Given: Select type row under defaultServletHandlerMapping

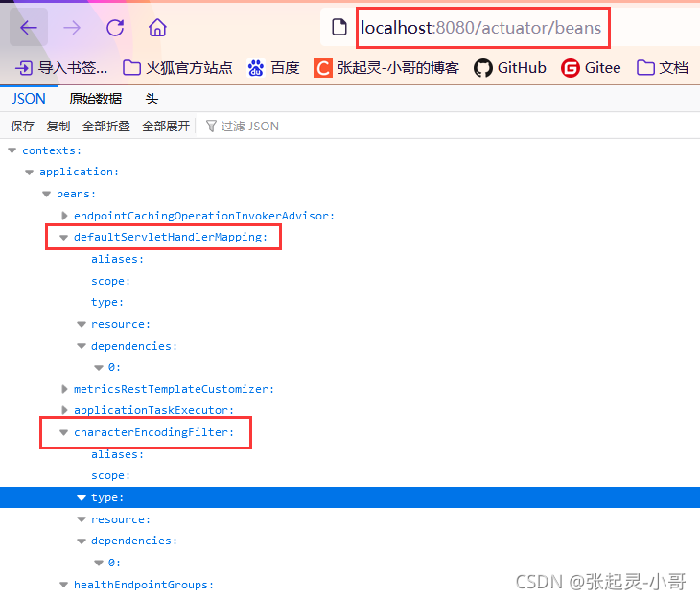Looking at the screenshot, I should [350, 303].
